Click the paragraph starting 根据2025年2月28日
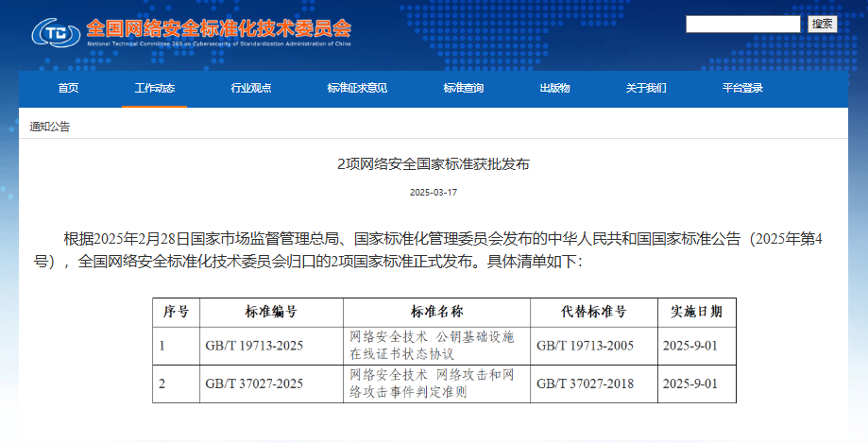Viewport: 868px width, 443px height. (428, 250)
